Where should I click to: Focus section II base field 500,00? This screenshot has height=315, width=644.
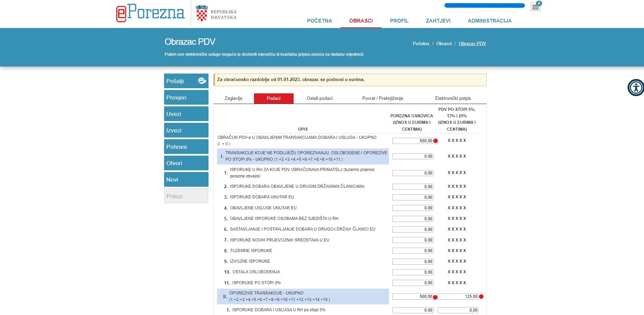[x=413, y=297]
